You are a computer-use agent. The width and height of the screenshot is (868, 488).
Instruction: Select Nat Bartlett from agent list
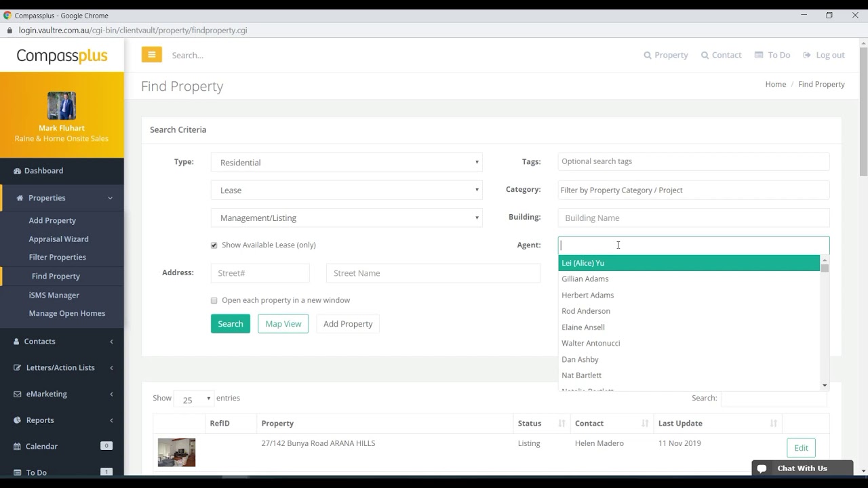tap(689, 375)
